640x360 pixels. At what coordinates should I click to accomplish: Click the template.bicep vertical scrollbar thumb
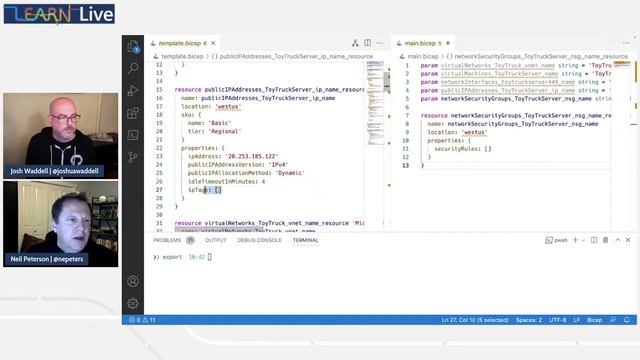[x=387, y=82]
